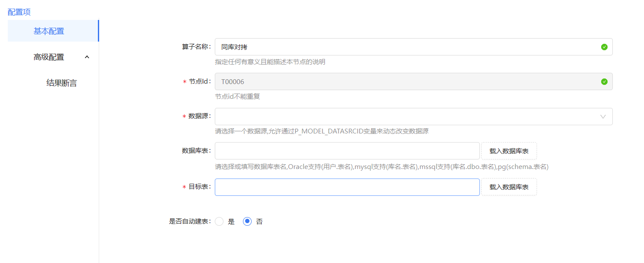Viewport: 644px width, 263px height.
Task: Select 是 for 是否自动建表
Action: [x=220, y=221]
